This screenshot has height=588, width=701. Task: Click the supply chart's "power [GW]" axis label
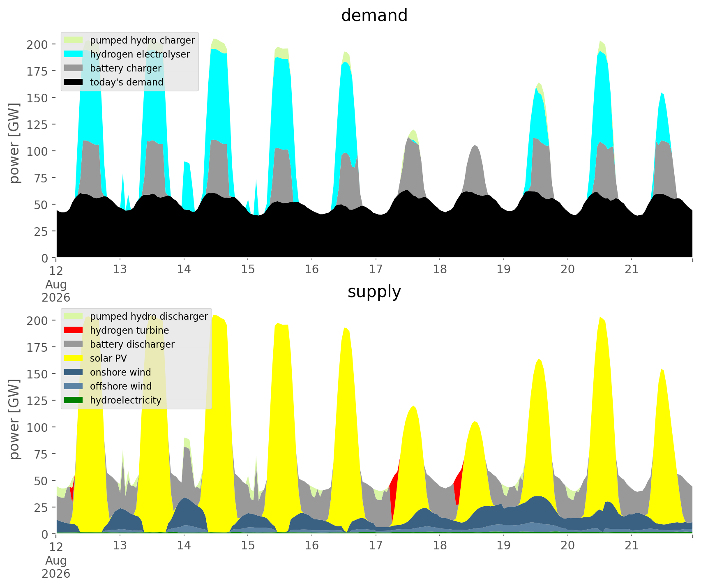14,419
